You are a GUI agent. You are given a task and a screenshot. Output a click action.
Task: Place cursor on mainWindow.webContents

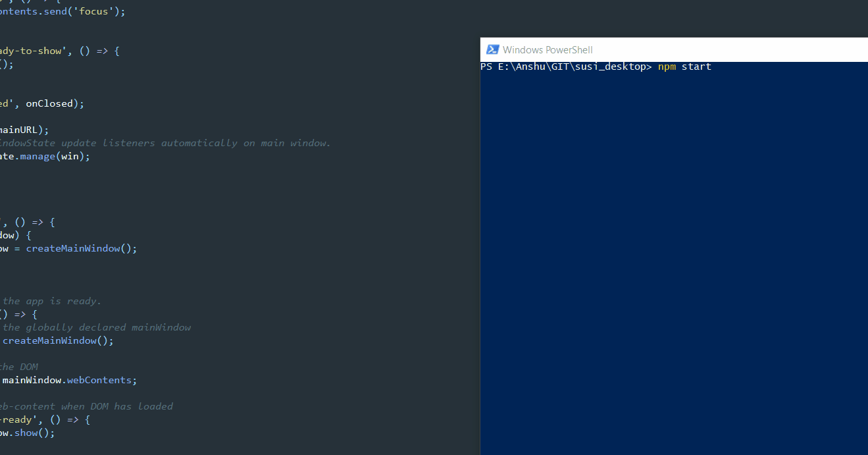point(70,380)
